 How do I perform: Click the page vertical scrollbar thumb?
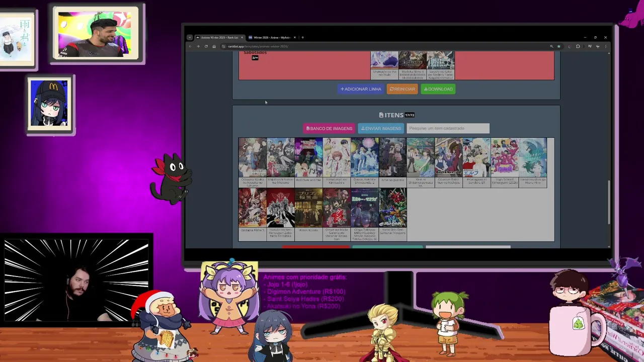coord(609,202)
